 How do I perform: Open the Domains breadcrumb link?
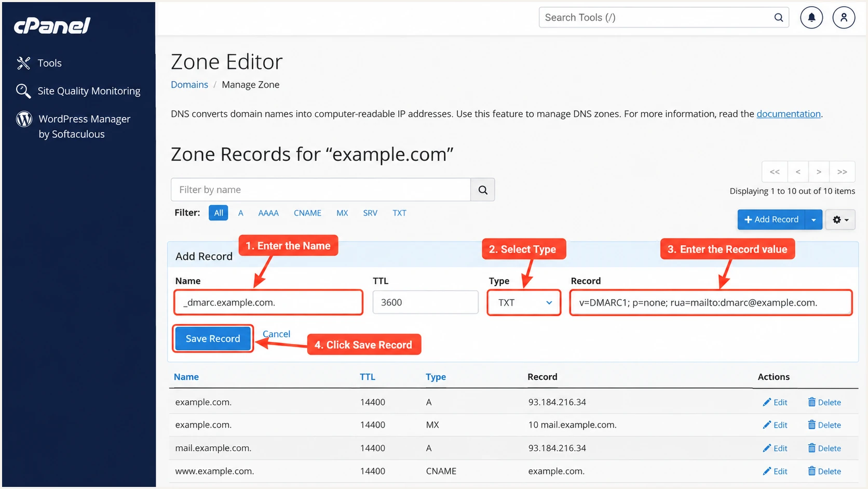189,85
